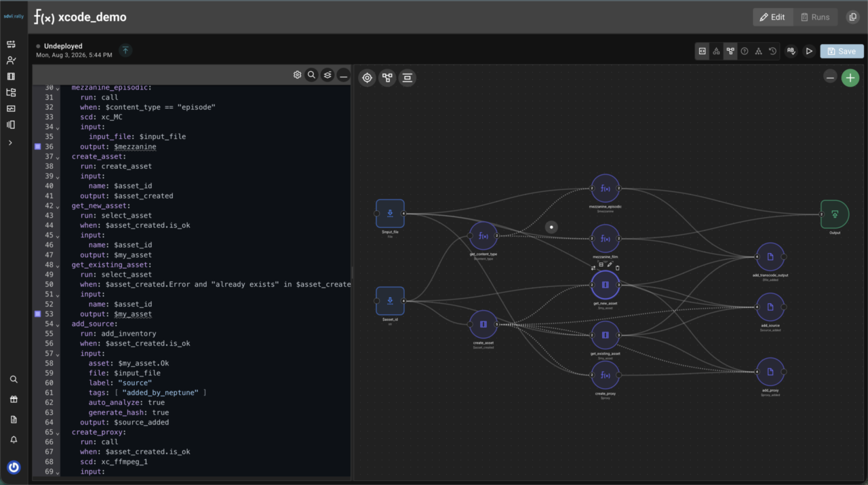Select the create_asset node
Viewport: 868px width, 485px height.
pos(484,324)
